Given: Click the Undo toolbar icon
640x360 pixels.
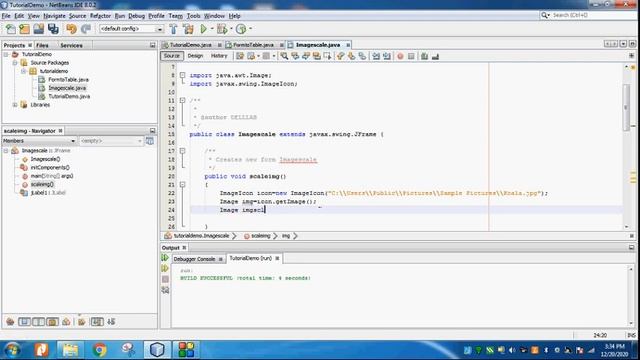Looking at the screenshot, I should point(71,29).
